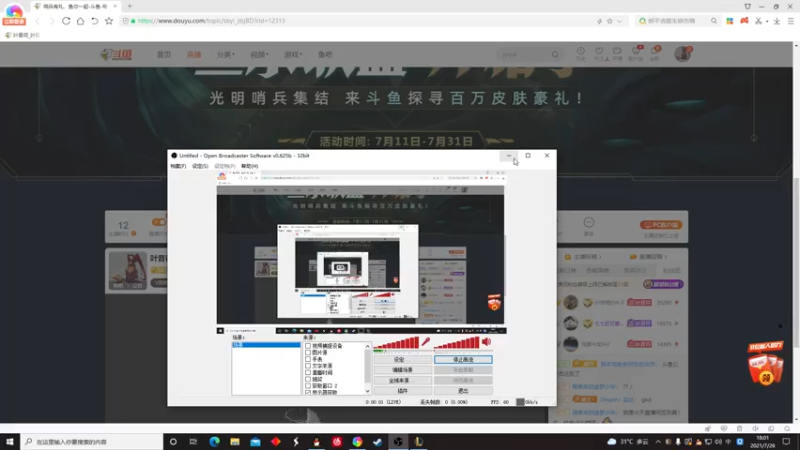Click the 插件 button in OBS
Viewport: 800px width, 450px height.
(403, 391)
